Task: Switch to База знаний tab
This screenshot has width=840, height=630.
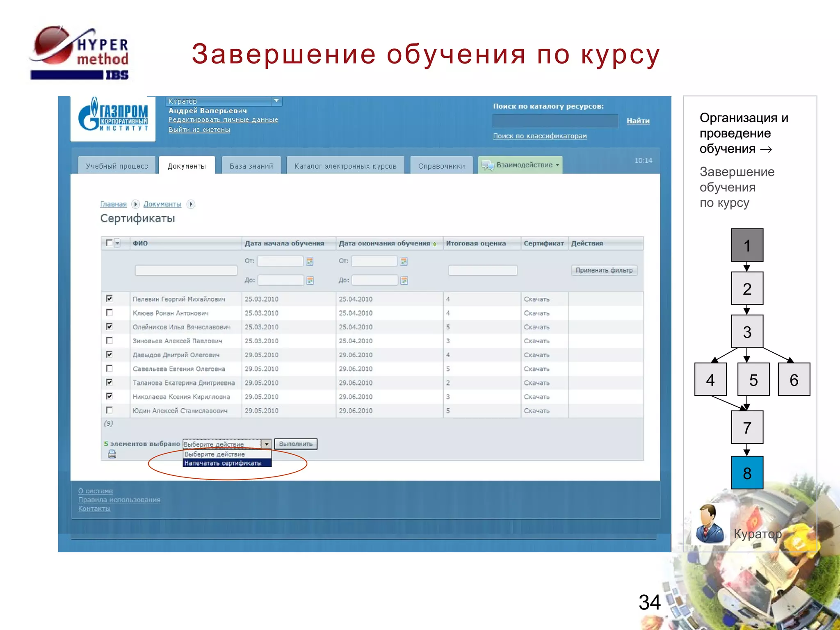Action: click(x=251, y=166)
